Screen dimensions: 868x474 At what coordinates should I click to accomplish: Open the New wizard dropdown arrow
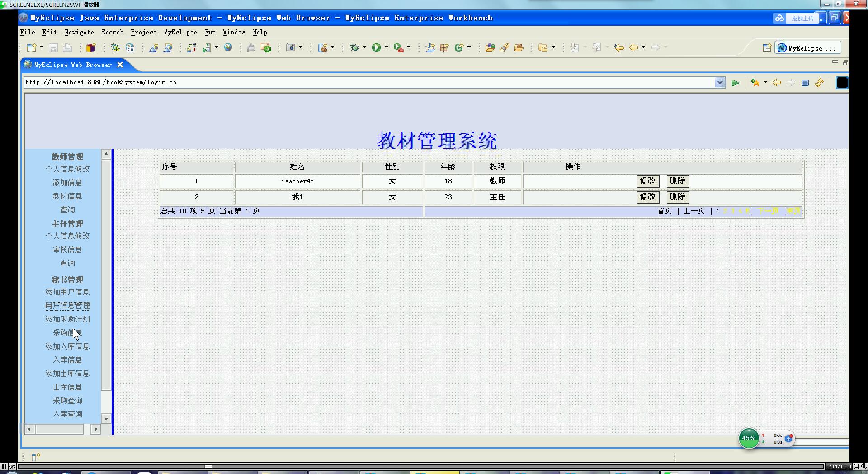pyautogui.click(x=42, y=47)
